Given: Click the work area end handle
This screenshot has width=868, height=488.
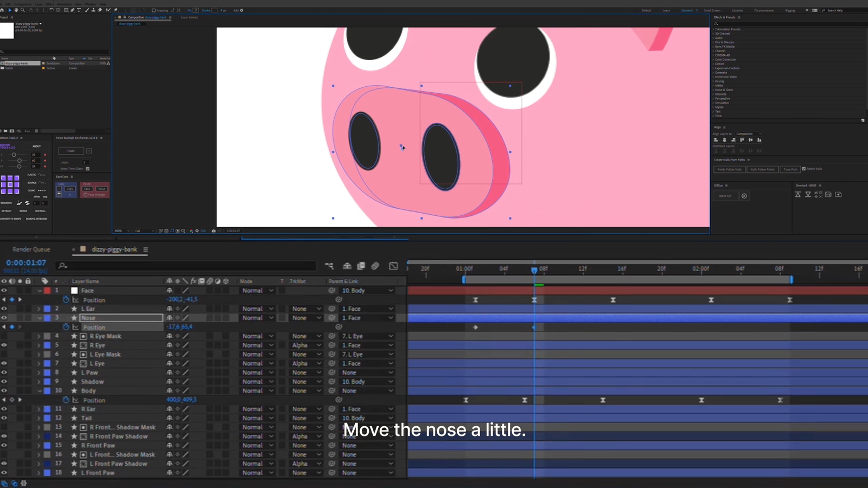Looking at the screenshot, I should pos(792,279).
